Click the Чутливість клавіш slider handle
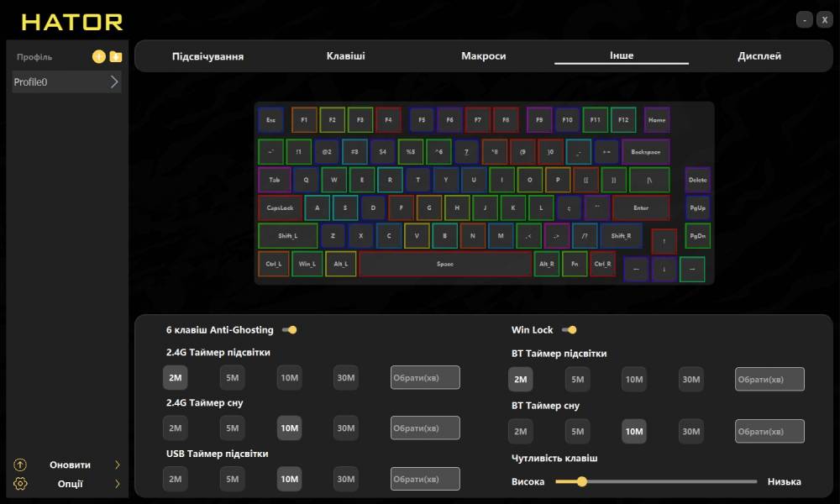Image resolution: width=840 pixels, height=504 pixels. point(581,481)
